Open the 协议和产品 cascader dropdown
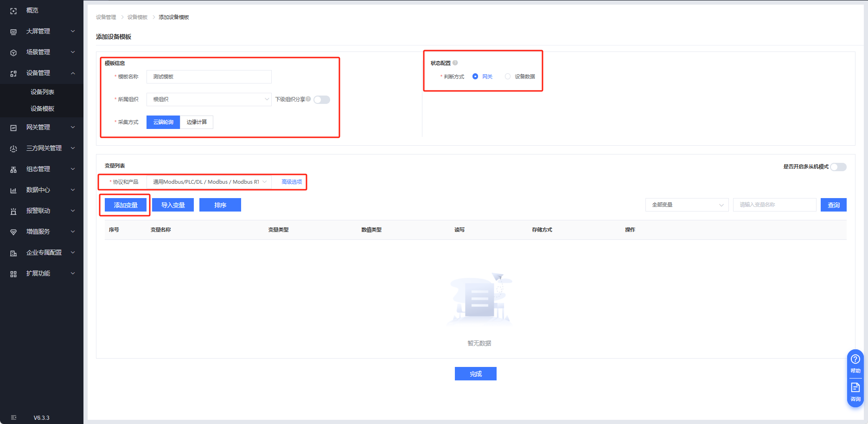This screenshot has height=424, width=868. (x=209, y=182)
